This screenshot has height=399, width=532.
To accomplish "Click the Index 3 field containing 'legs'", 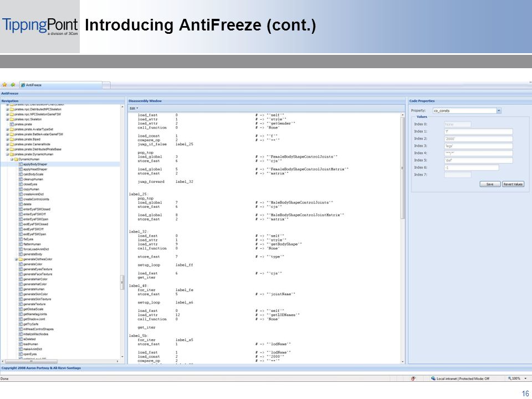I will (478, 146).
